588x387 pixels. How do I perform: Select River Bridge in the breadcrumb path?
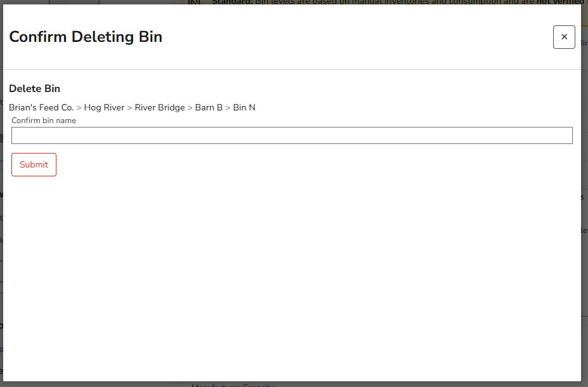[x=160, y=107]
